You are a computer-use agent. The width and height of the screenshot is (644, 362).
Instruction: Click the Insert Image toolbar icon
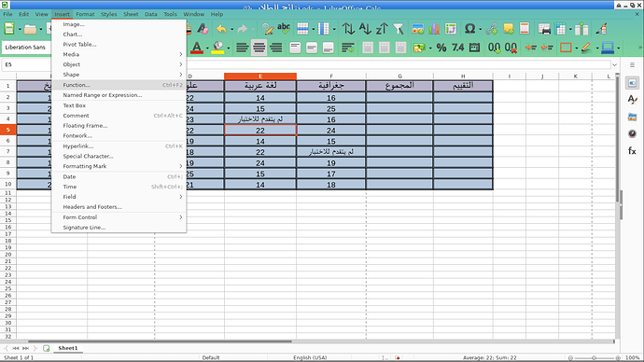[x=418, y=29]
